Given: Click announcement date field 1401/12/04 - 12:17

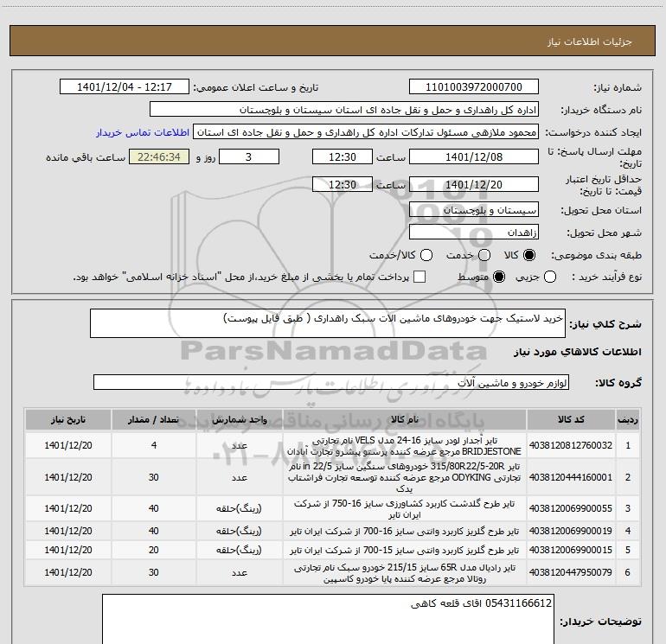Looking at the screenshot, I should pyautogui.click(x=124, y=87).
